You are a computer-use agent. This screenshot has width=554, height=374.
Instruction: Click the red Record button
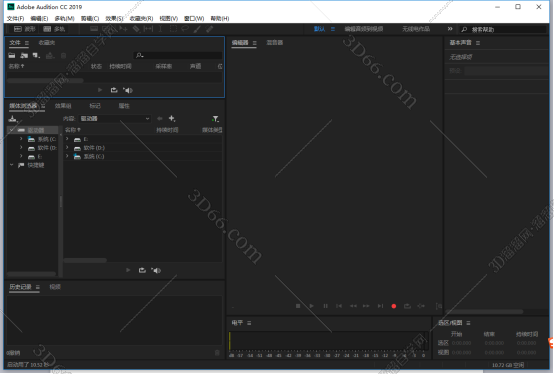[394, 306]
